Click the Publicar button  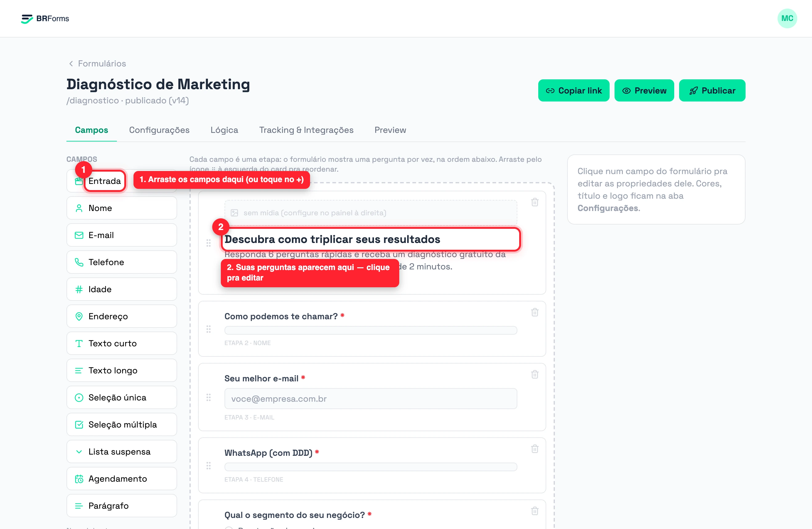[712, 90]
